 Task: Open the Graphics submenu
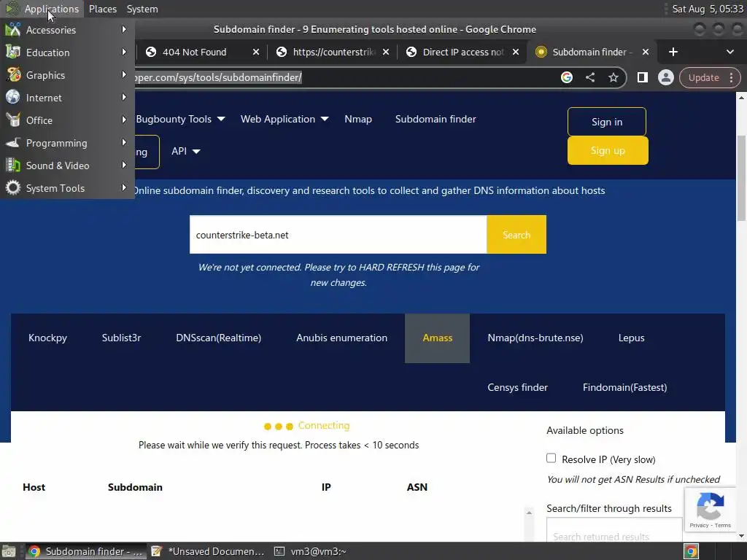click(66, 75)
